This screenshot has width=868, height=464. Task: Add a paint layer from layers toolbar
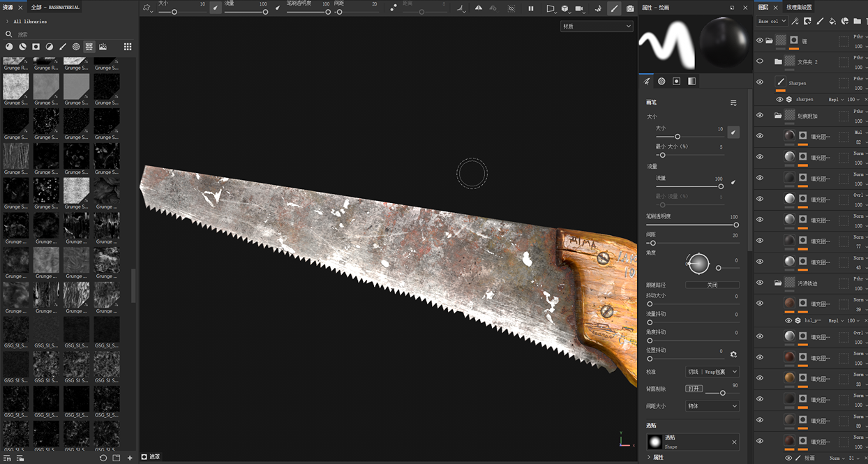click(x=820, y=22)
